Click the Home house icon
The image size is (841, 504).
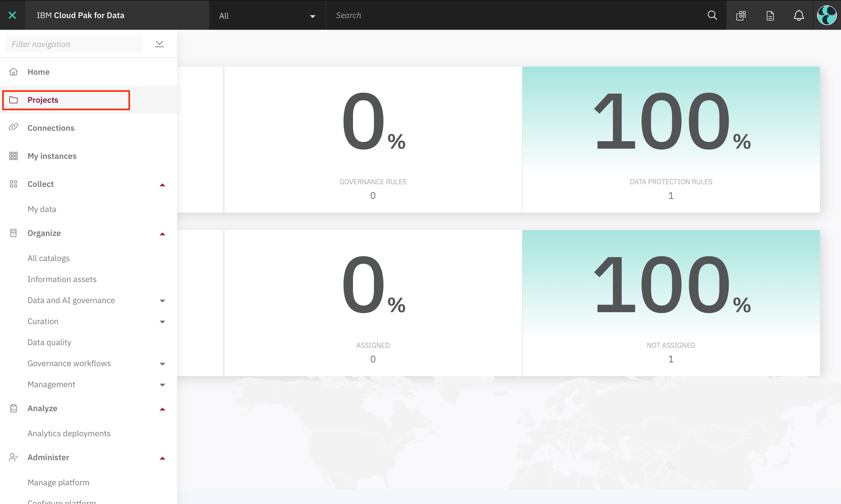[x=13, y=72]
